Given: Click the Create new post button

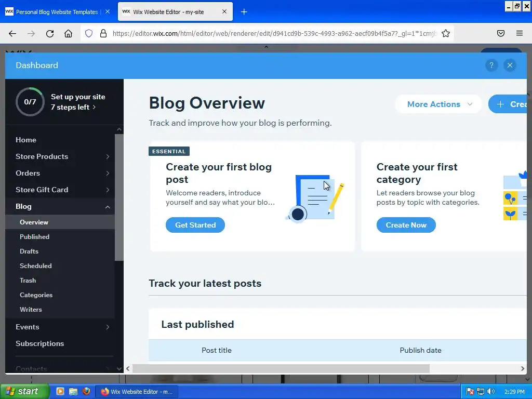Looking at the screenshot, I should [508, 104].
